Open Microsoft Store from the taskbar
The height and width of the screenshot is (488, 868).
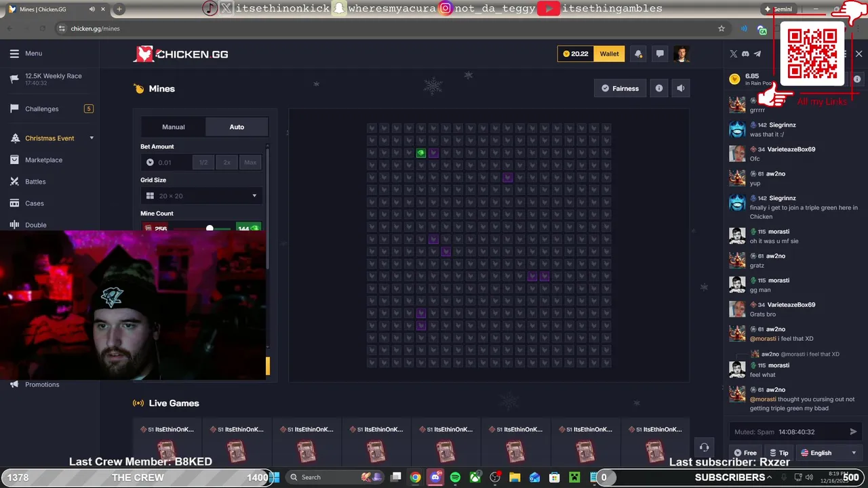click(x=554, y=477)
